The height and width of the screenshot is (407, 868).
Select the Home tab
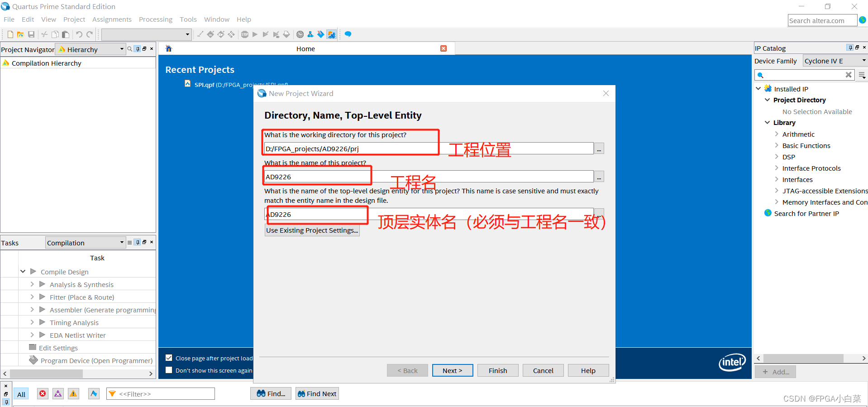(x=305, y=48)
